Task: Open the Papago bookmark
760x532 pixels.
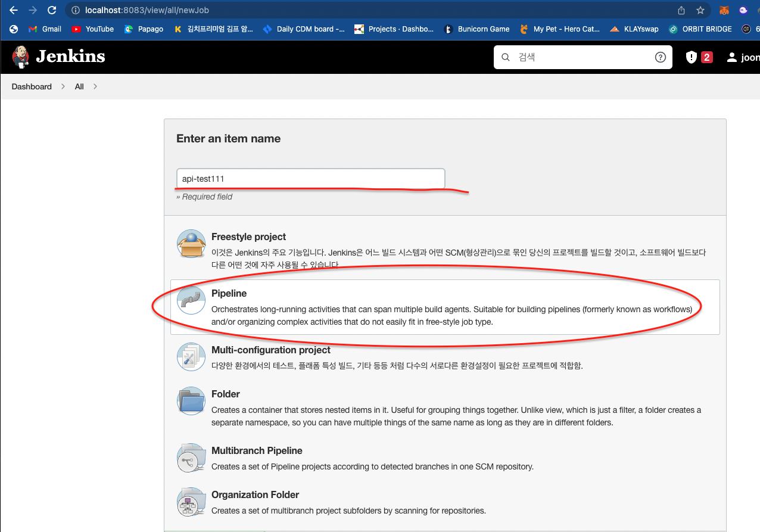Action: (144, 29)
